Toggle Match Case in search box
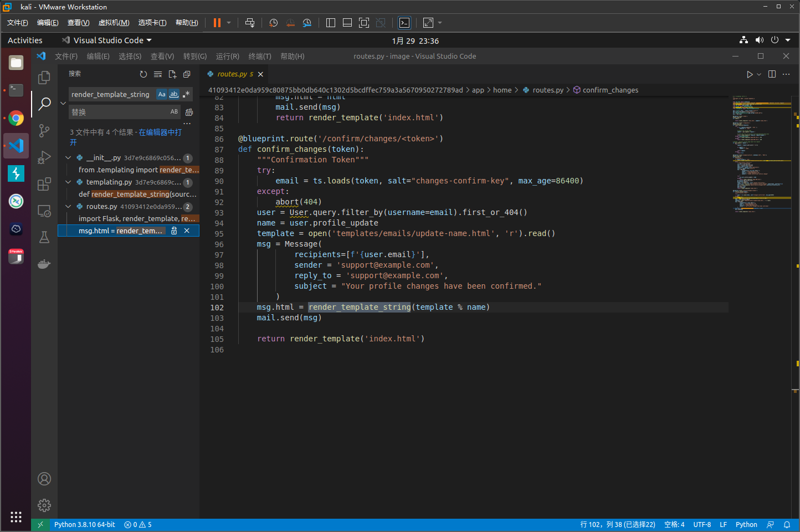 (162, 94)
